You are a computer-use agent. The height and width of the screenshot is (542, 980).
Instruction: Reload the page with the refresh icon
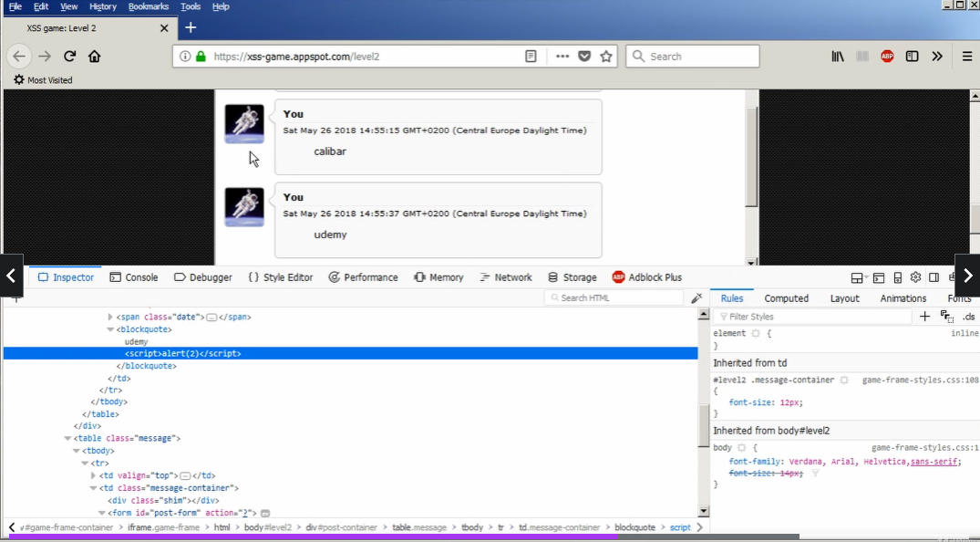(69, 56)
